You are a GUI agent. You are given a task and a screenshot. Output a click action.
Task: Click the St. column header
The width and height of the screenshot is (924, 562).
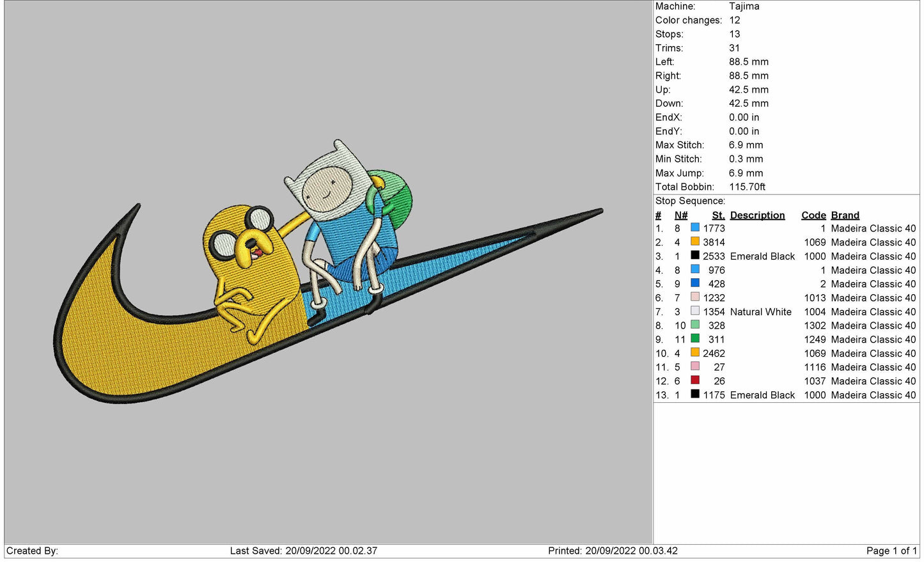click(x=718, y=215)
